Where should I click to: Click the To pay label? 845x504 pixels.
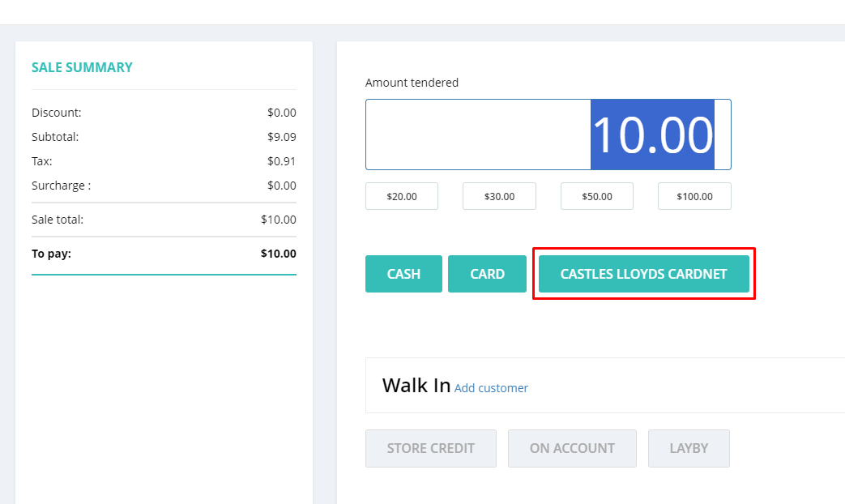(51, 254)
